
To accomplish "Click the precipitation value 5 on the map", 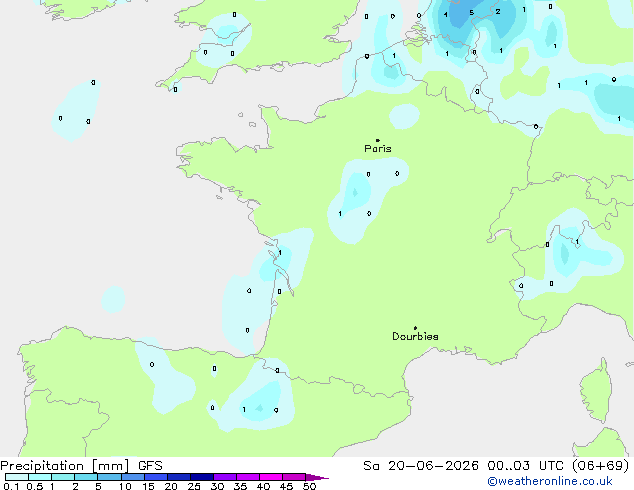I will [471, 13].
